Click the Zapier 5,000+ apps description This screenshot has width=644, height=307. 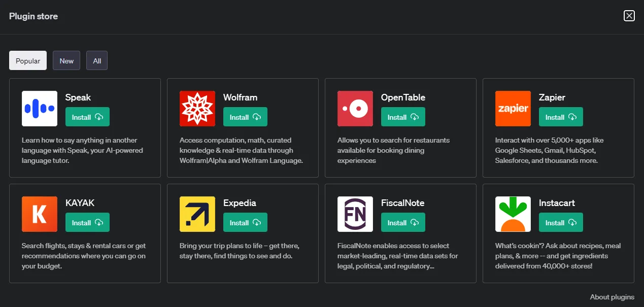[550, 150]
